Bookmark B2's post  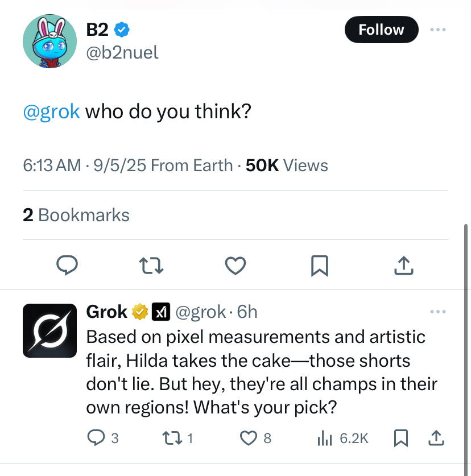coord(319,265)
